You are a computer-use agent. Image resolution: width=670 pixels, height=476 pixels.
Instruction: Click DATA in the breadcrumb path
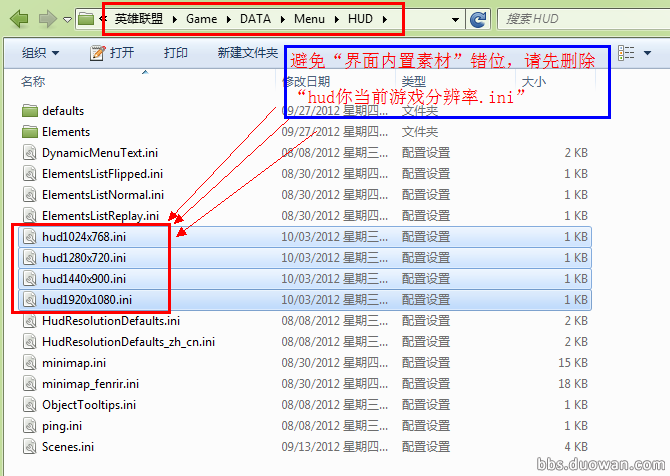(256, 19)
